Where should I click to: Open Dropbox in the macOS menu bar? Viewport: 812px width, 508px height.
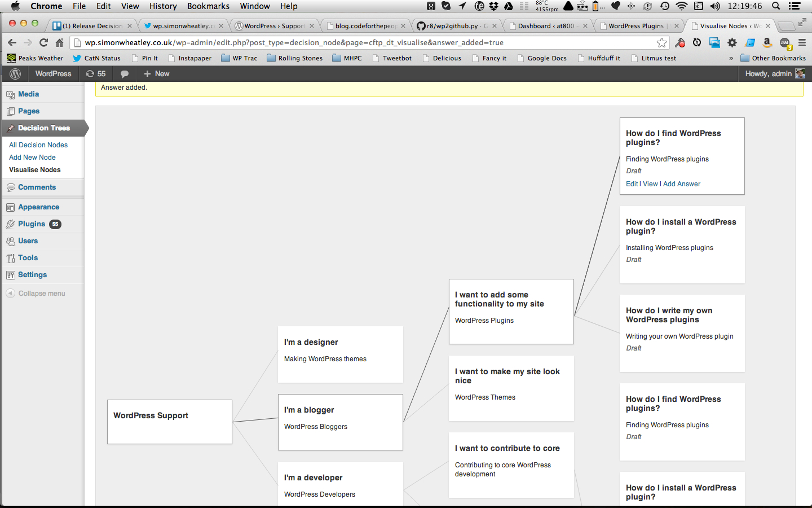[x=493, y=6]
